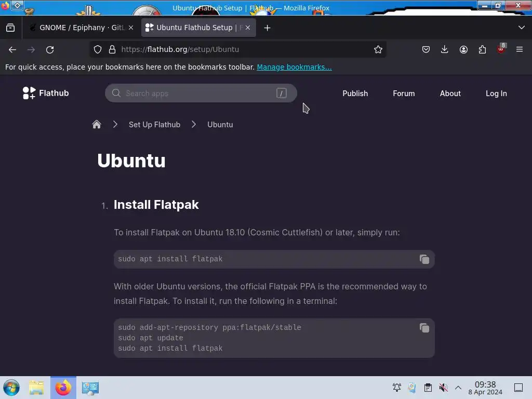Expand the list all tabs chevron
532x399 pixels.
[x=522, y=28]
